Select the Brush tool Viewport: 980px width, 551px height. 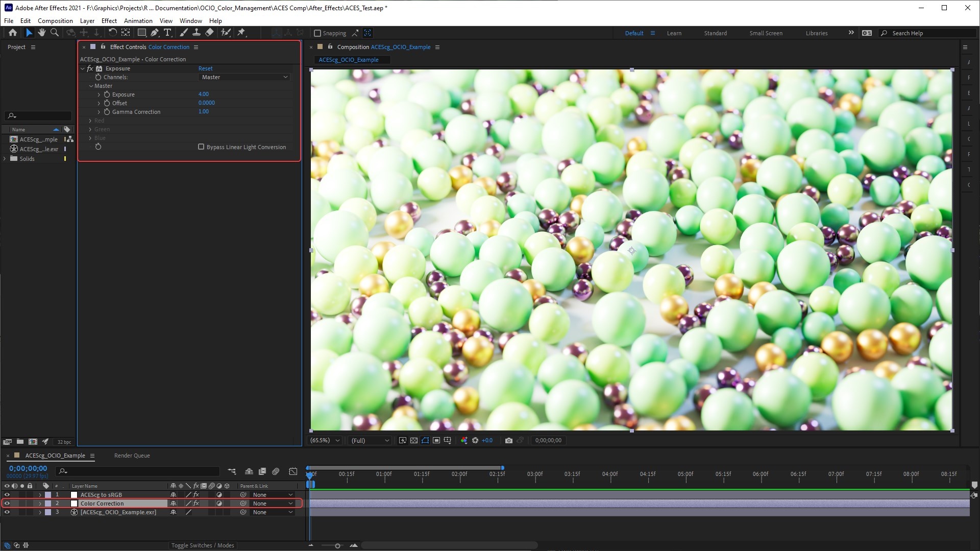coord(183,33)
